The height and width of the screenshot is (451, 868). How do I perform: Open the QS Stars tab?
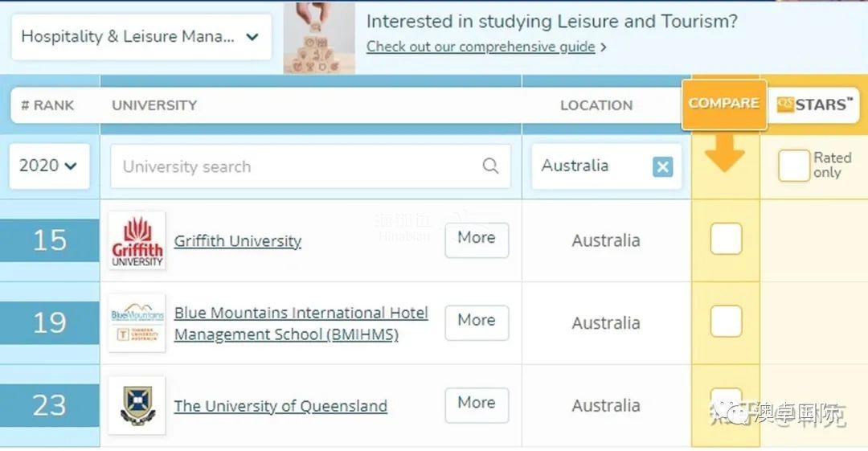[x=813, y=105]
